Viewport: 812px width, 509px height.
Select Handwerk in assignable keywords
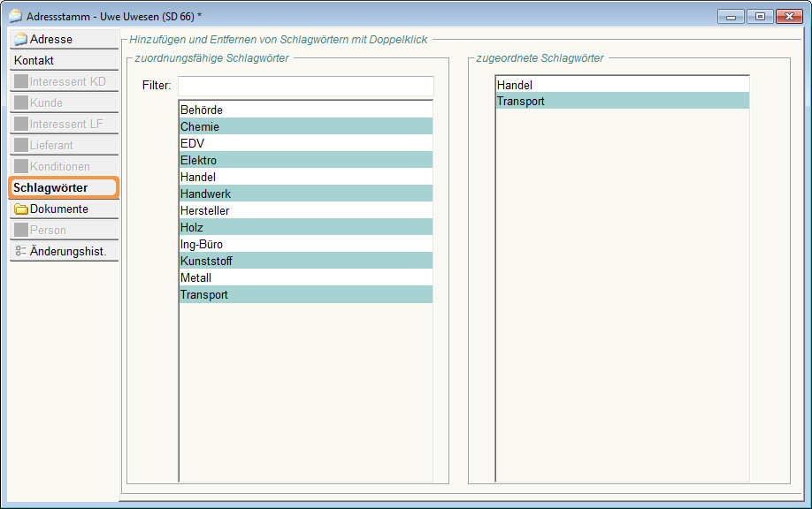pyautogui.click(x=305, y=194)
